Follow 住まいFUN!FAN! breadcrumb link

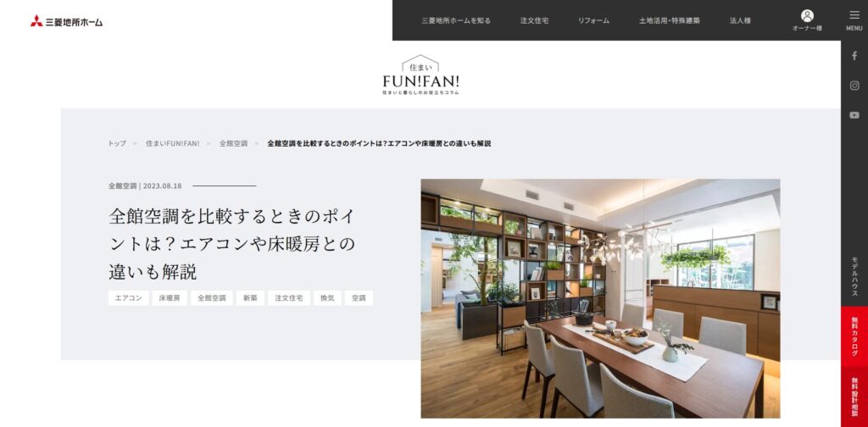(172, 143)
